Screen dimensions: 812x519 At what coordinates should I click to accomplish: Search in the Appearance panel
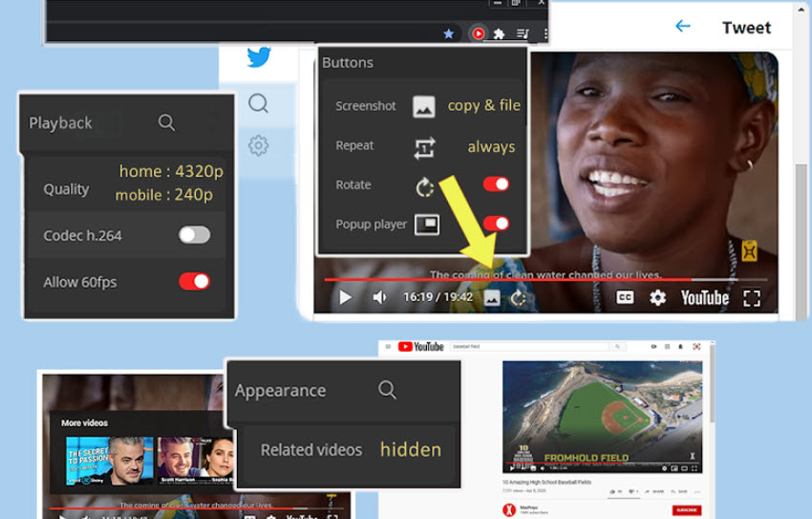[387, 390]
